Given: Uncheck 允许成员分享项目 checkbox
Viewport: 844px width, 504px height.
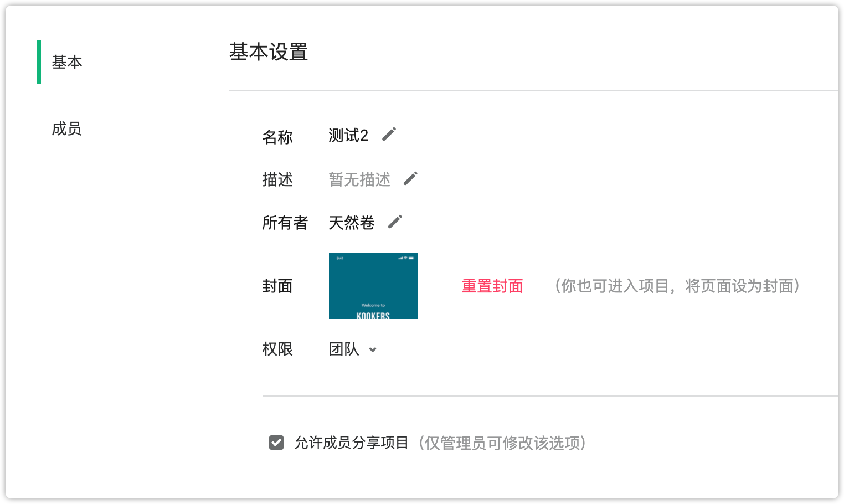Looking at the screenshot, I should [276, 443].
